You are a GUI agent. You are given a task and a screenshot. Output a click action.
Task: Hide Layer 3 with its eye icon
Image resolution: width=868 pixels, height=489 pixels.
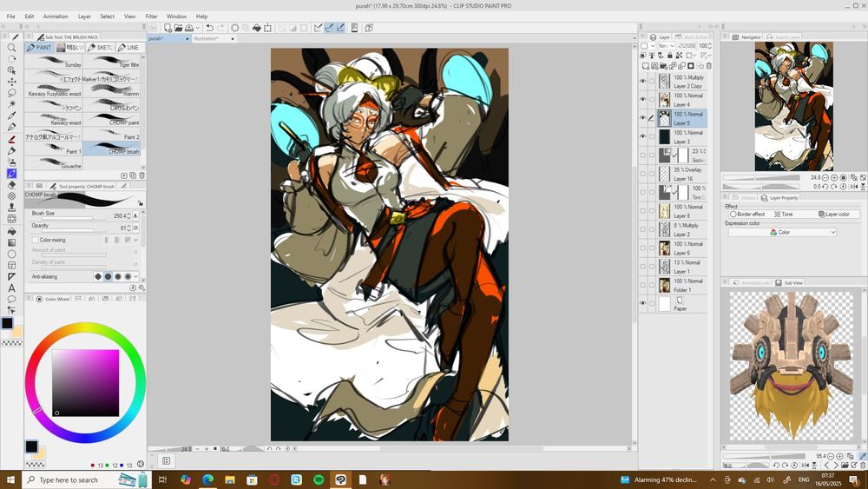[x=643, y=136]
